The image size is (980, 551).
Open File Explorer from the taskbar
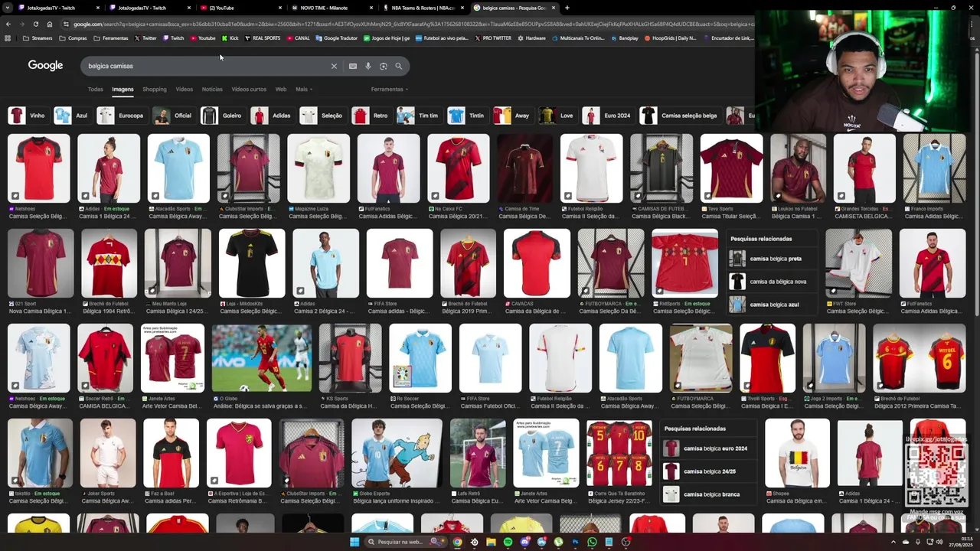tap(491, 542)
